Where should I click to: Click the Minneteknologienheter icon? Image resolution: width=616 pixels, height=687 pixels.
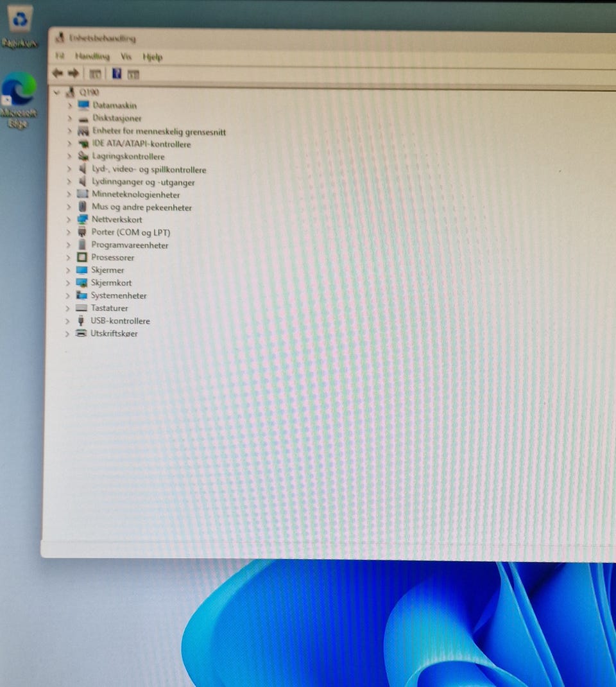(82, 194)
